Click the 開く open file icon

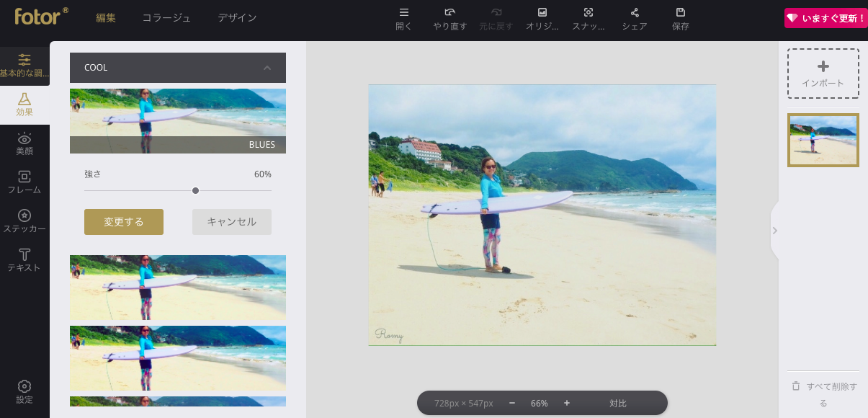tap(404, 12)
